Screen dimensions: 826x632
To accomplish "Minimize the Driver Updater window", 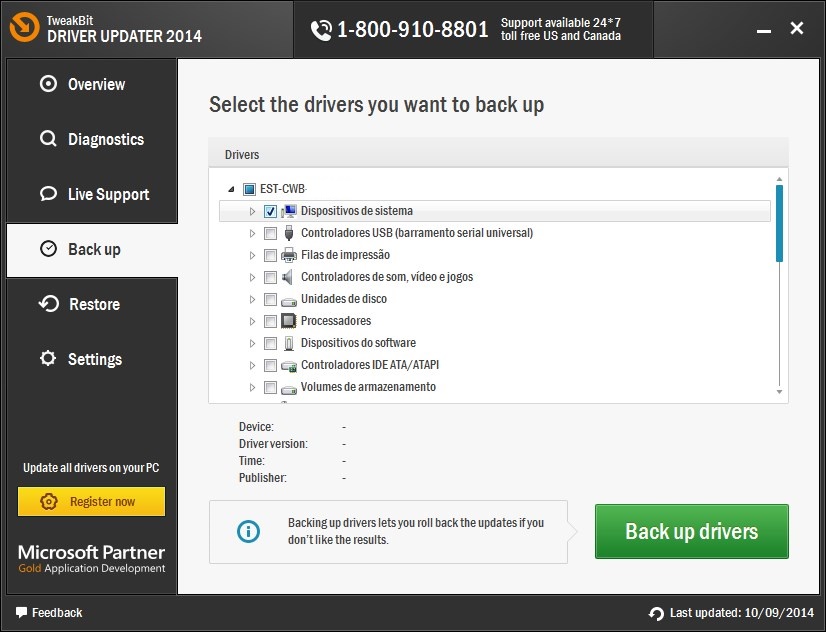I will (x=764, y=32).
